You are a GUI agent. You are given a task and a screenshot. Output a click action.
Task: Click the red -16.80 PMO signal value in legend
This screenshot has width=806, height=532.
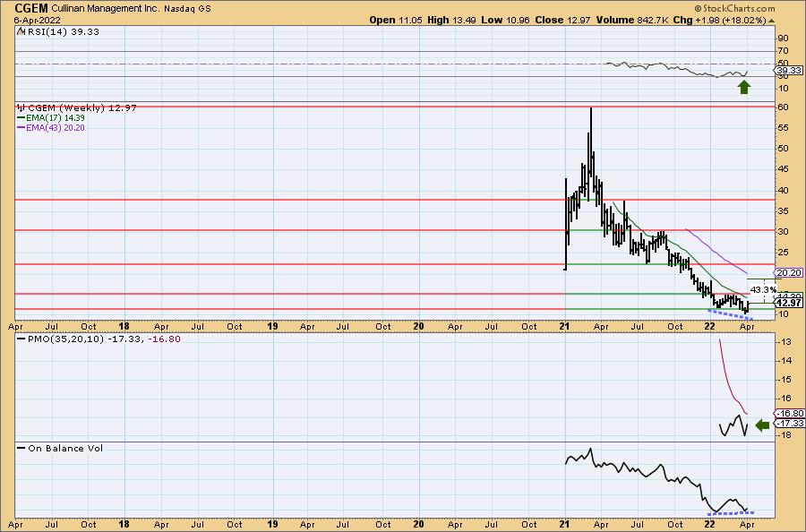pos(164,339)
